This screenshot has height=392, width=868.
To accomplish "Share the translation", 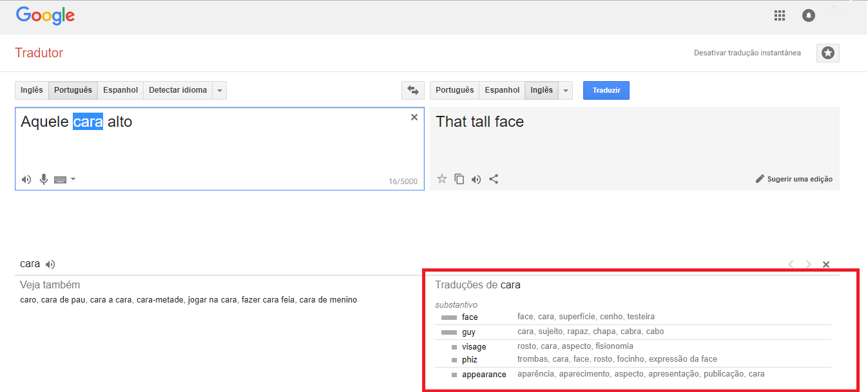I will (494, 179).
